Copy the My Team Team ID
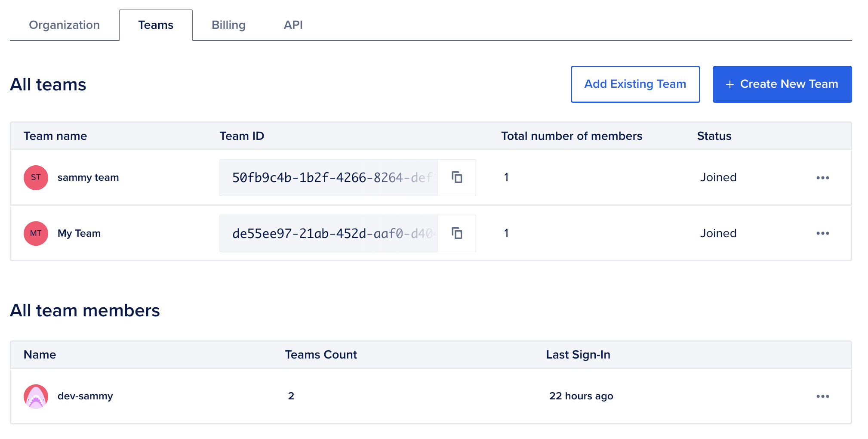 pyautogui.click(x=457, y=233)
